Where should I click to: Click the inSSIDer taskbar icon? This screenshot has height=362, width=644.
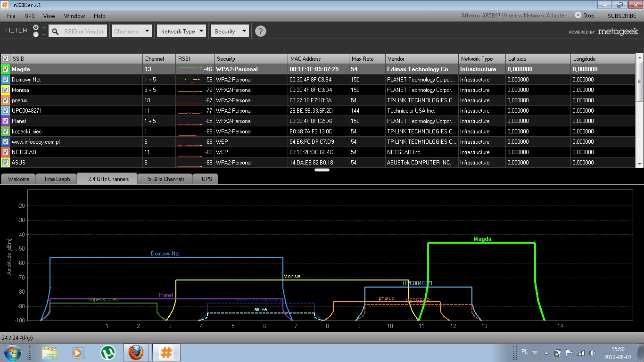tap(166, 352)
